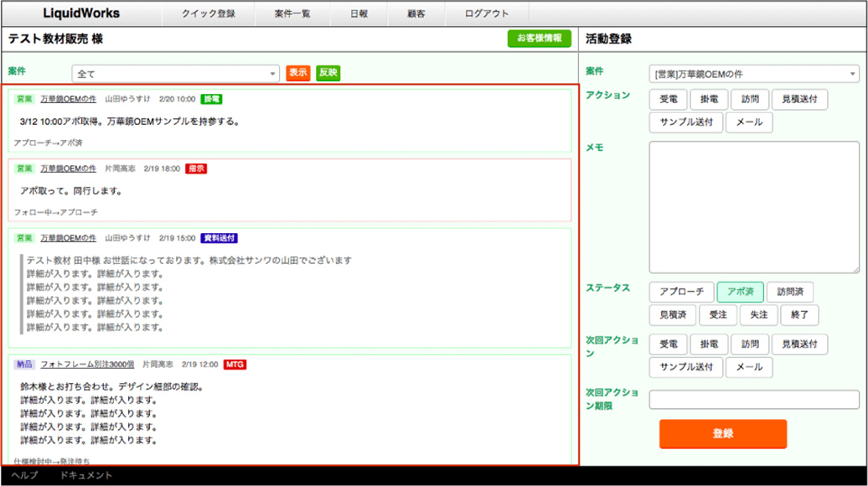Select 受電 in the アクション row
Image resolution: width=868 pixels, height=486 pixels.
(668, 100)
